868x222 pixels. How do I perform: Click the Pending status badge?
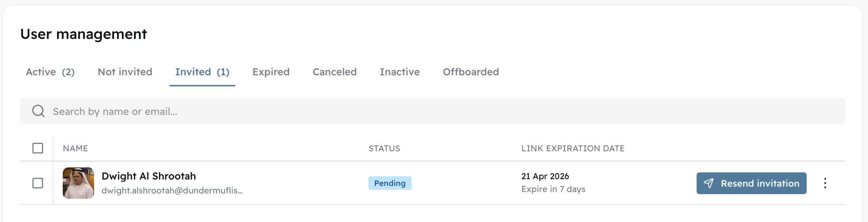(390, 183)
